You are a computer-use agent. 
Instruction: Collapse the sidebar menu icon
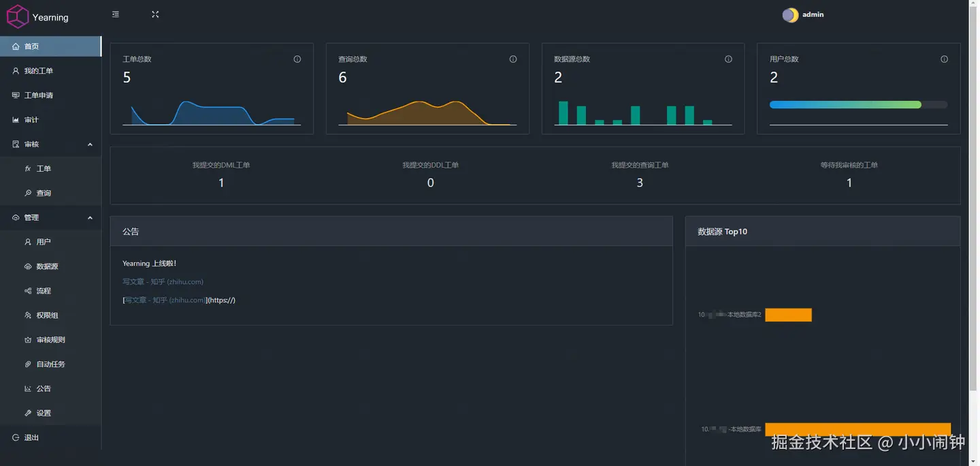tap(116, 14)
